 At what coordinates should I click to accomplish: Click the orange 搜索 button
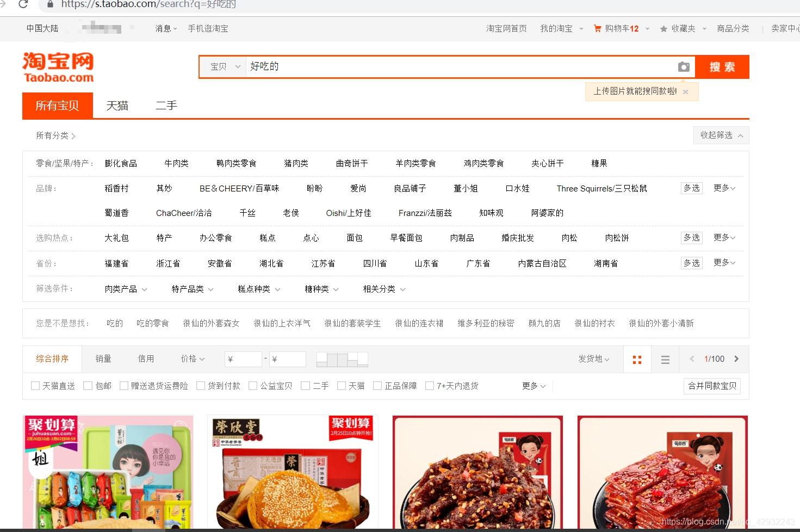(x=722, y=67)
